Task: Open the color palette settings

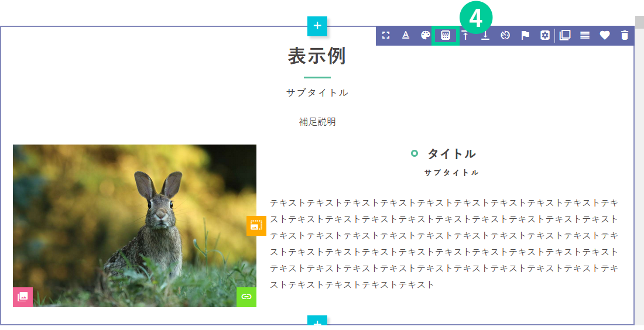Action: coord(426,36)
